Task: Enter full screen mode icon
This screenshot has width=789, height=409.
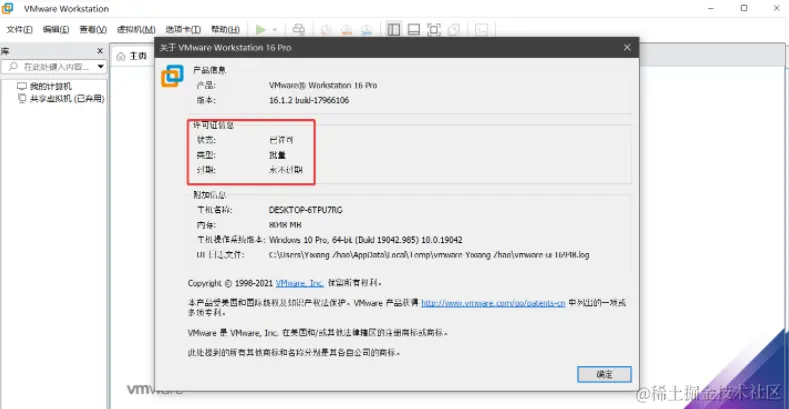Action: coord(434,30)
